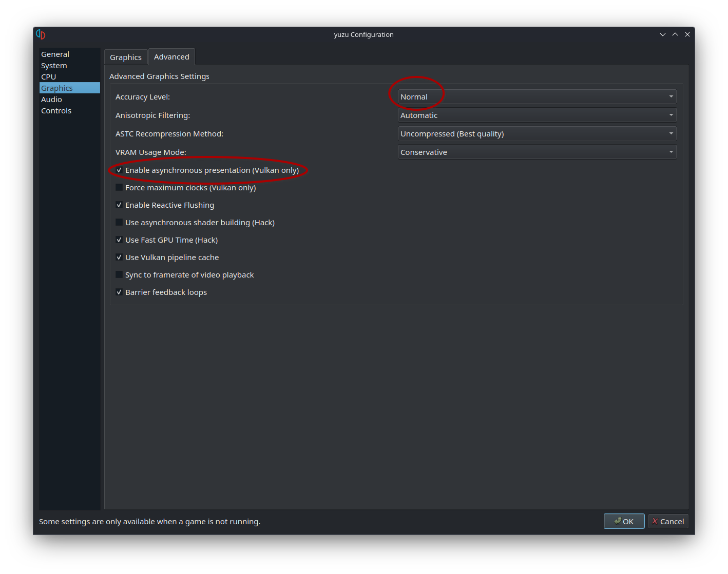Click the VRAM Usage Mode label
728x574 pixels.
click(x=151, y=152)
